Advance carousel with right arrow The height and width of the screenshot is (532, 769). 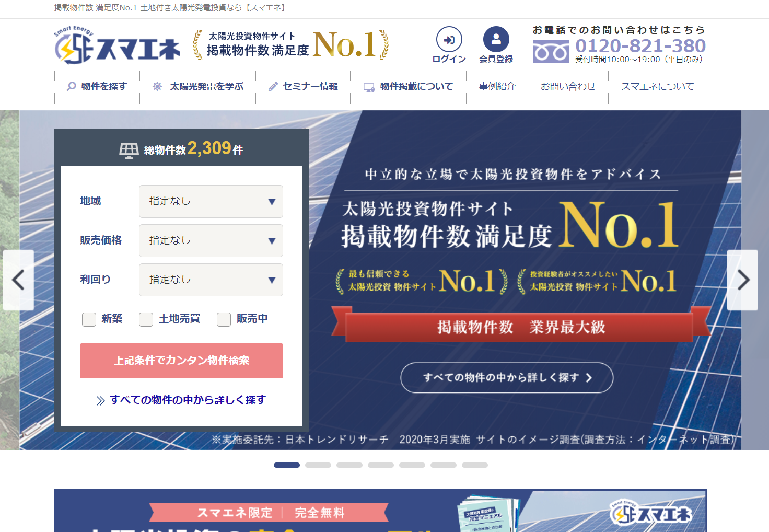pos(742,280)
